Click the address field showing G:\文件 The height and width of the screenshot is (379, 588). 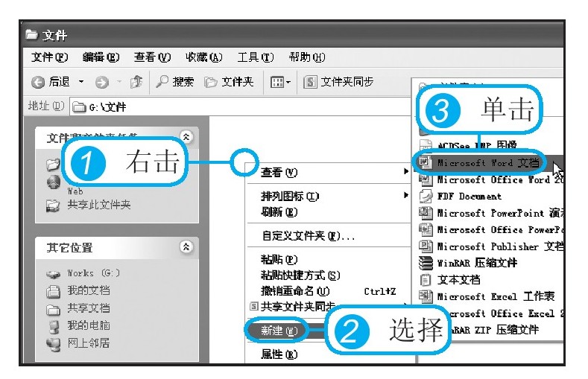click(241, 107)
